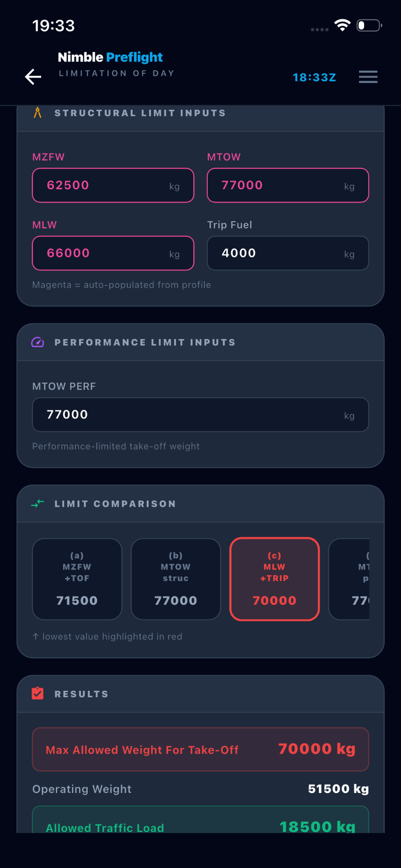Tap the gauge icon beside Performance Limit Inputs
The height and width of the screenshot is (868, 401).
(38, 342)
